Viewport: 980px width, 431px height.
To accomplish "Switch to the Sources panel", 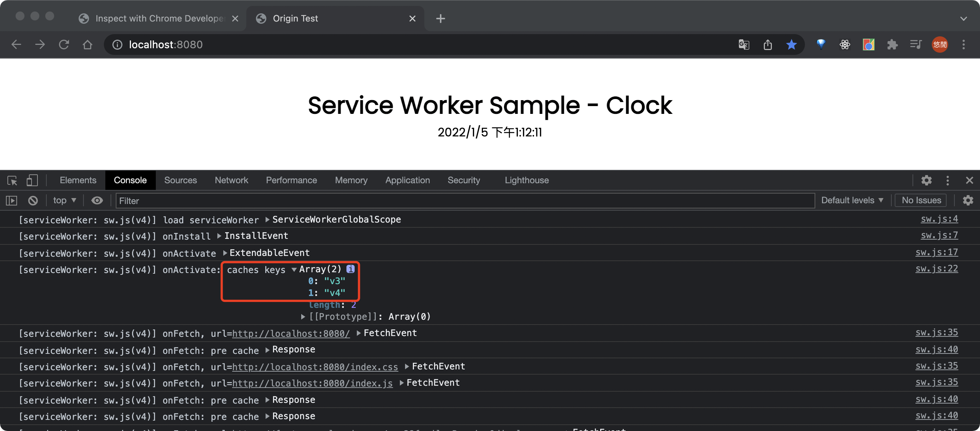I will 181,180.
